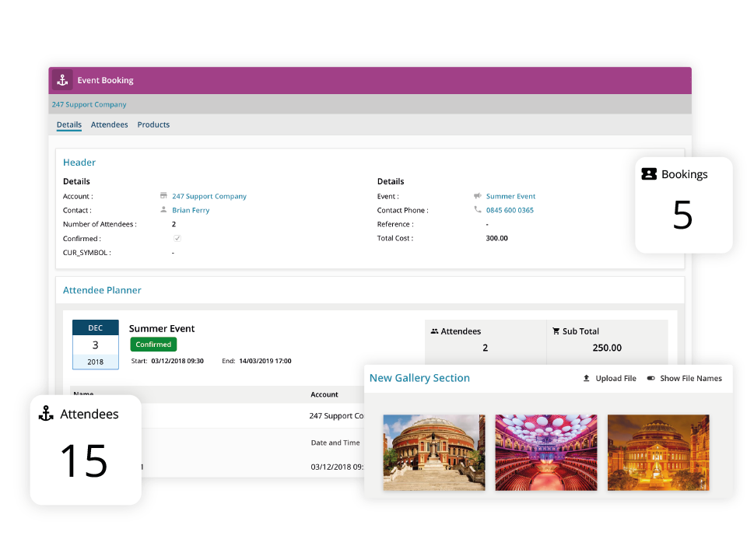
Task: Click the upload arrow icon in gallery
Action: 587,378
